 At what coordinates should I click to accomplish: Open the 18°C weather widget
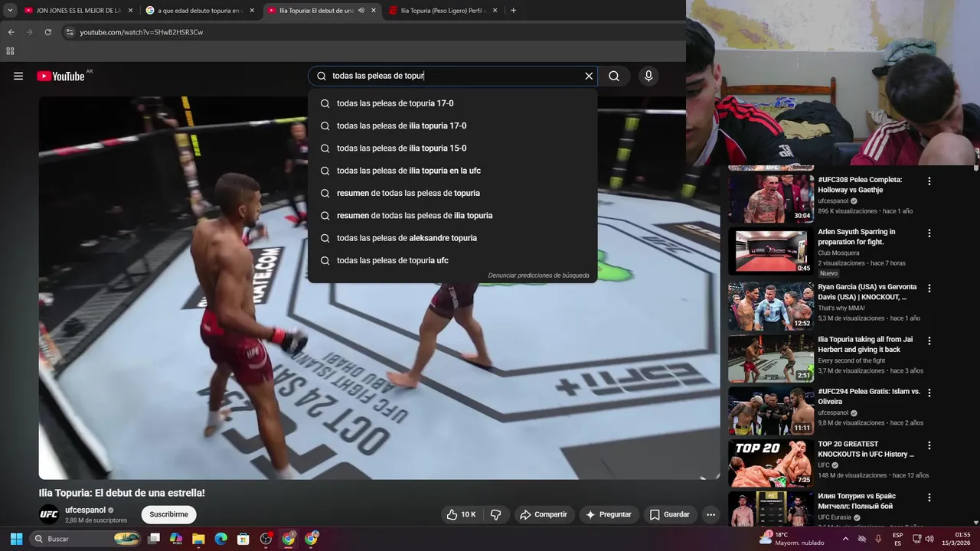pos(792,539)
